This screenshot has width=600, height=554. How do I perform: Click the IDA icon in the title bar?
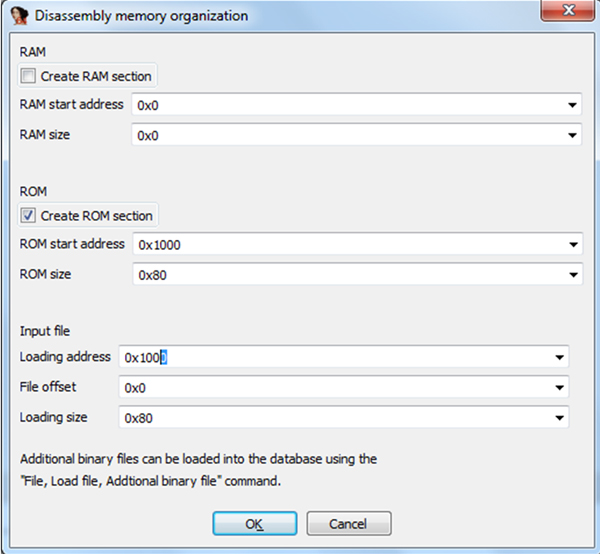pyautogui.click(x=17, y=14)
